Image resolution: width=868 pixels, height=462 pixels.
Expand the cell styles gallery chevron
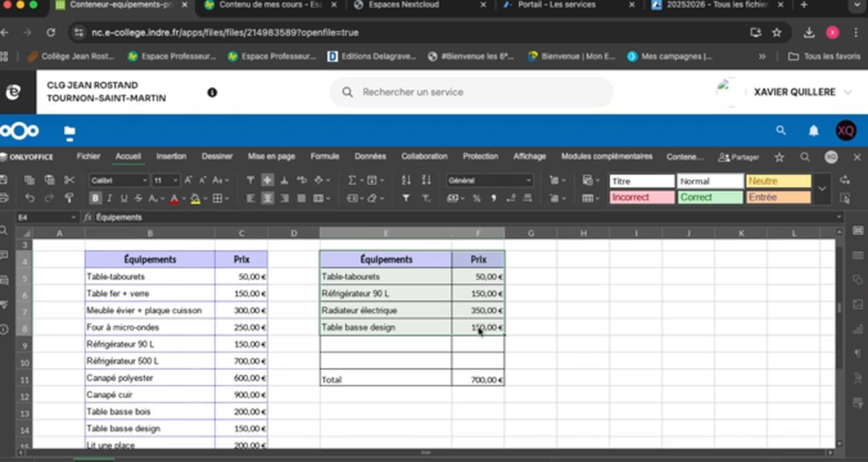click(x=822, y=189)
